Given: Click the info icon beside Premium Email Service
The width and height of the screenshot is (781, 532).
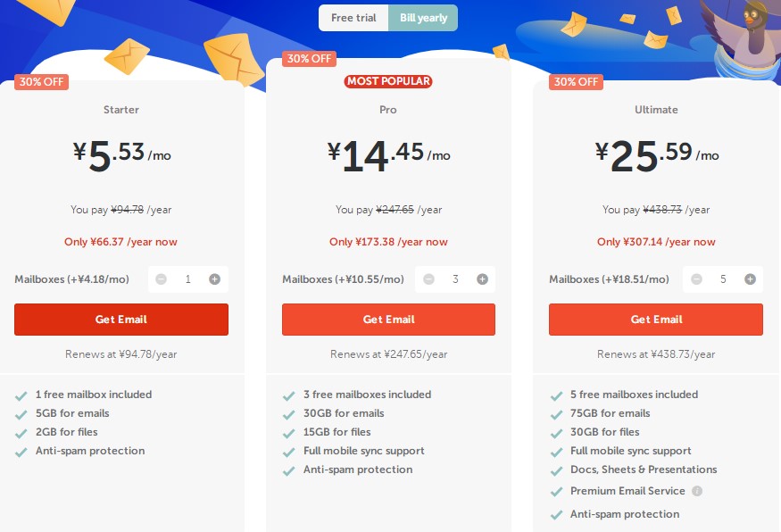Looking at the screenshot, I should [699, 491].
